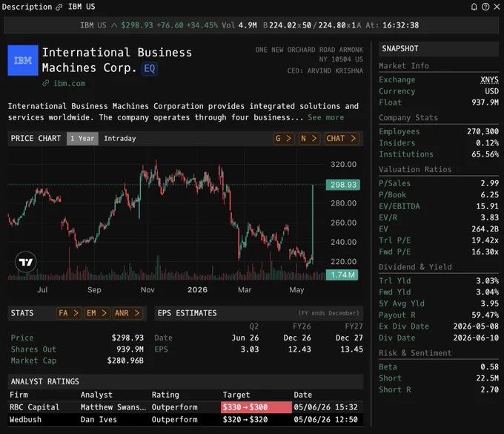Click the EV 264.2B value

tap(485, 229)
